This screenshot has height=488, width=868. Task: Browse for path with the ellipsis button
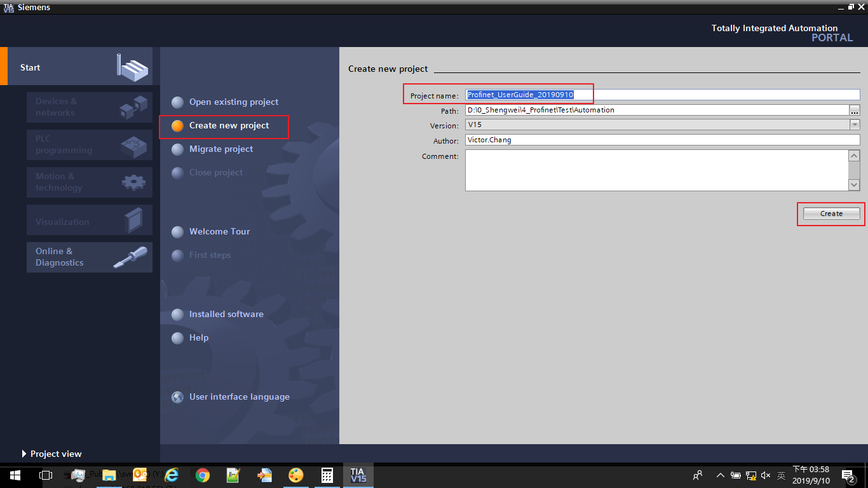(x=855, y=110)
